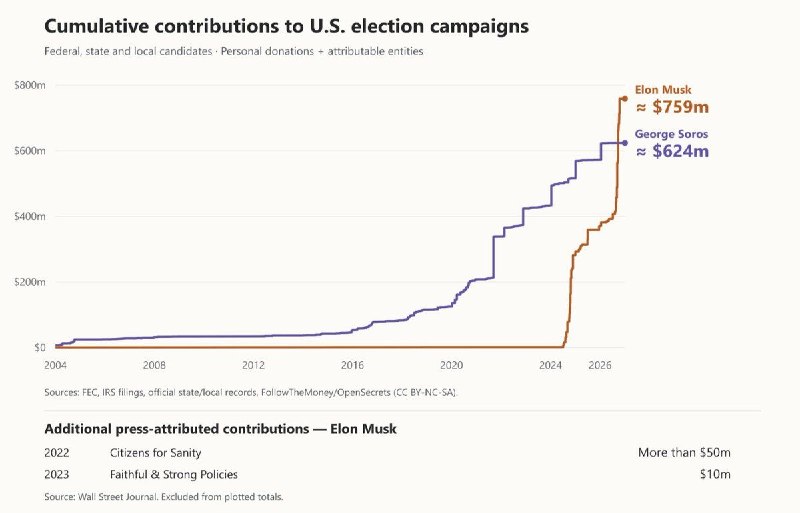800x513 pixels.
Task: Click the ≈ $624m total value
Action: [672, 151]
